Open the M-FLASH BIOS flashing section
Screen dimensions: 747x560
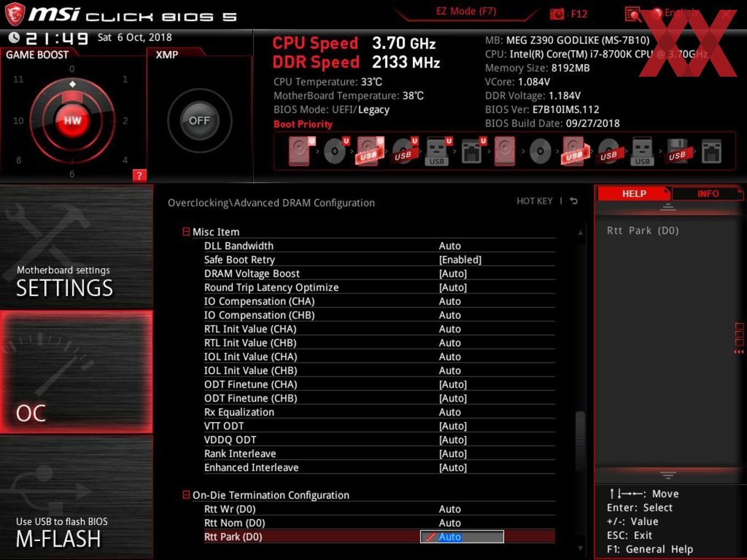(76, 497)
